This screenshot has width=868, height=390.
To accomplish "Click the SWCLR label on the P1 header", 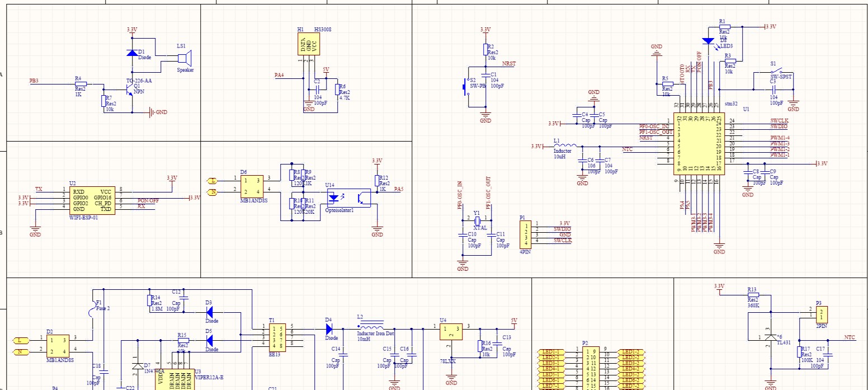I will 562,241.
